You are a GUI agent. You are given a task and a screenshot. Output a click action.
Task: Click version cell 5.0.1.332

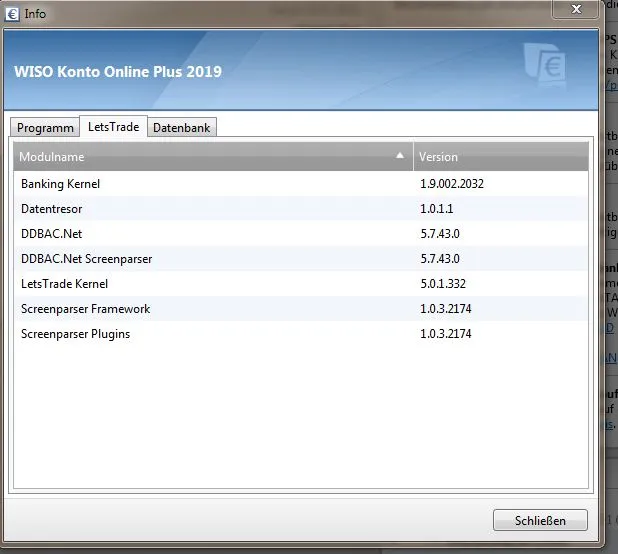444,284
